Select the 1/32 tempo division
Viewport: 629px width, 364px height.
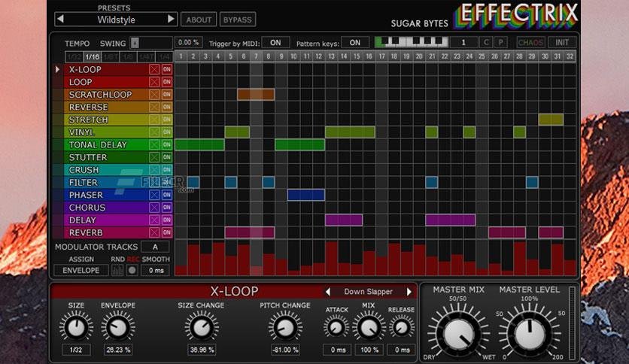click(74, 57)
